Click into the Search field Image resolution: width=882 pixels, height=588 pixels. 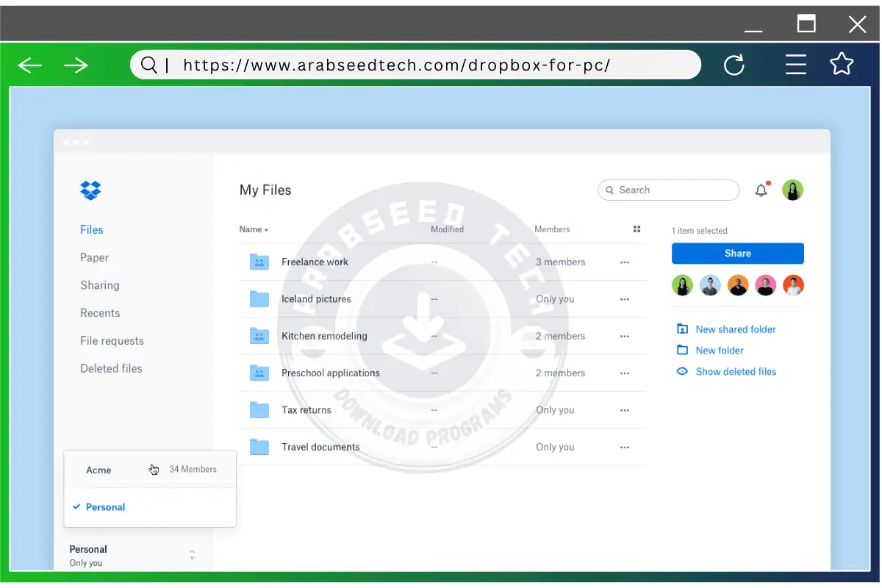(675, 190)
